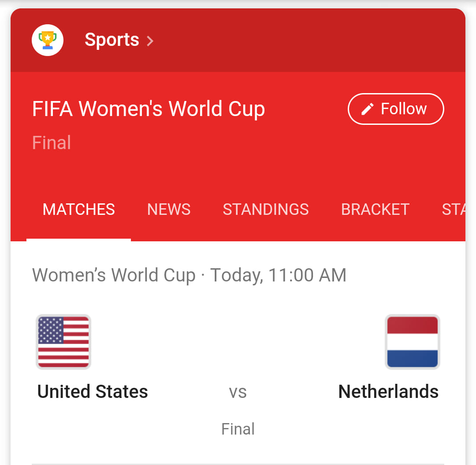Select the Netherlands team name
This screenshot has height=465, width=476.
click(x=388, y=391)
